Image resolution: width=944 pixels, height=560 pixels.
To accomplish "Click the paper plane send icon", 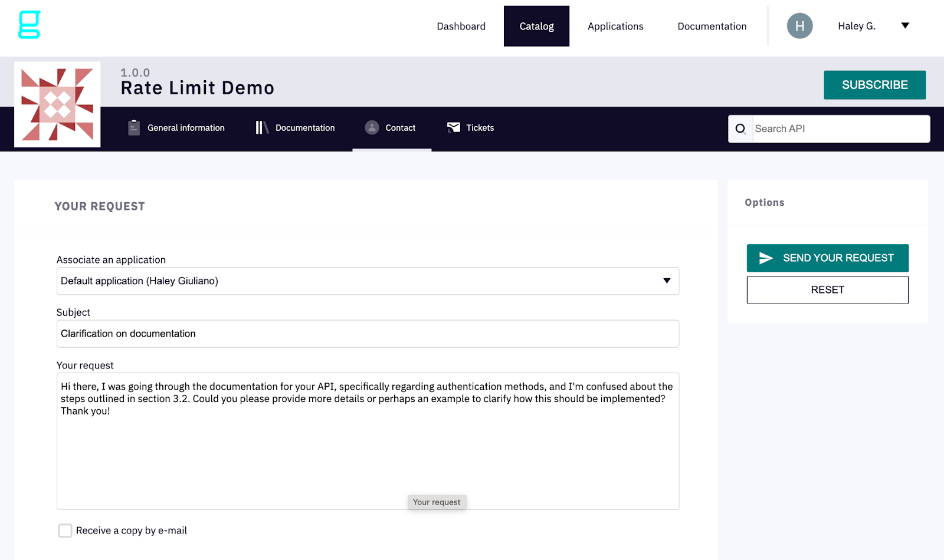I will (x=766, y=258).
